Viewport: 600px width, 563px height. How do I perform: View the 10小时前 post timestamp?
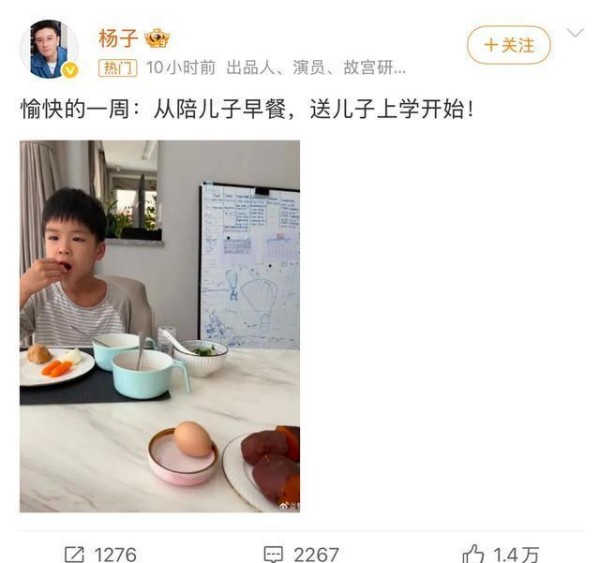pyautogui.click(x=181, y=68)
